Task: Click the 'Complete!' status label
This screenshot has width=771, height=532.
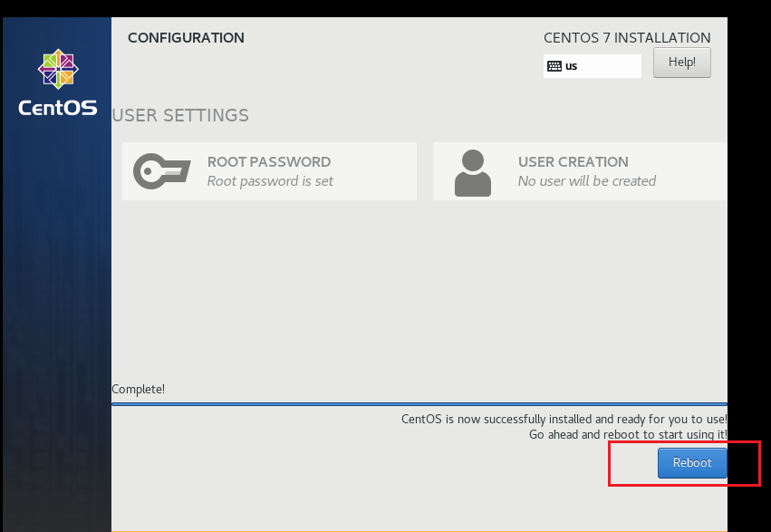Action: click(x=139, y=390)
